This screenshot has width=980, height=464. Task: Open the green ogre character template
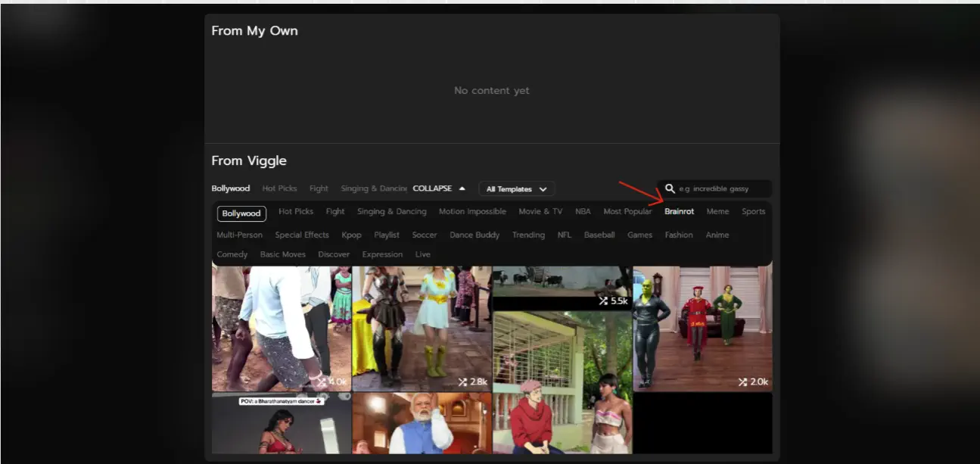[x=703, y=329]
